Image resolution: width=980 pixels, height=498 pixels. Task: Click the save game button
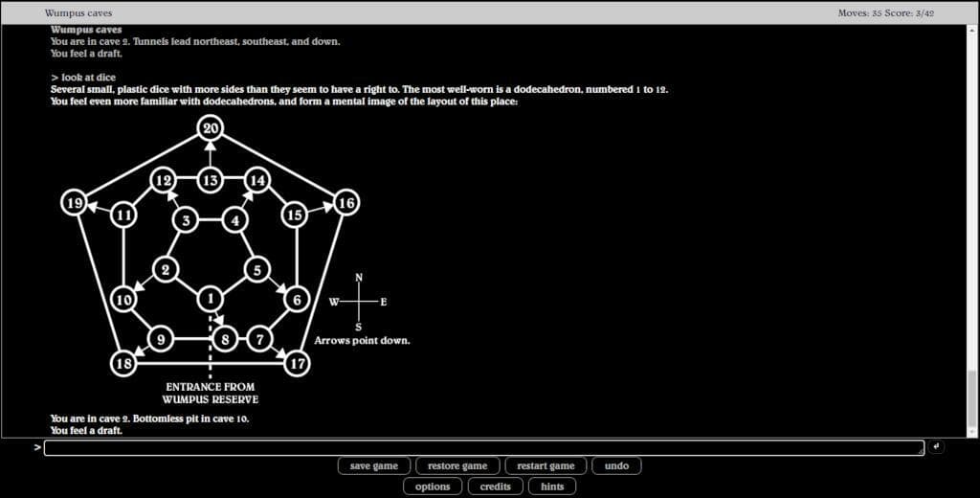[374, 466]
